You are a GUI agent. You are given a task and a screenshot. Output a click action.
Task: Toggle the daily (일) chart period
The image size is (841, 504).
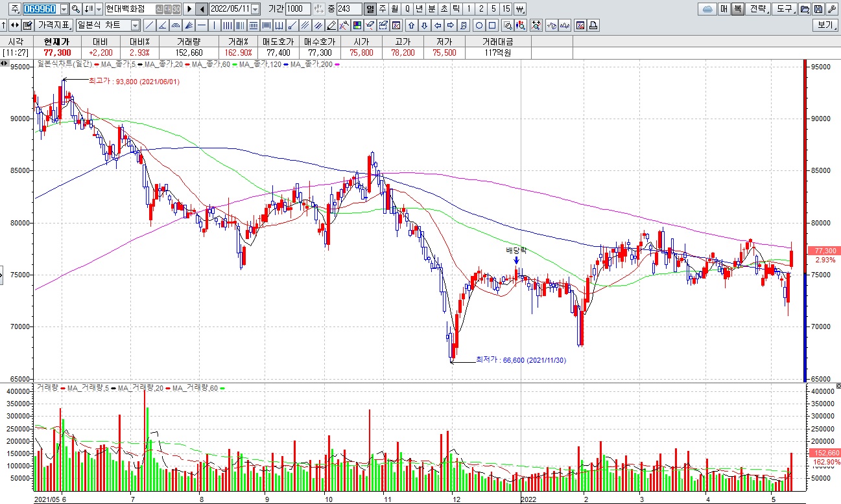click(x=370, y=9)
